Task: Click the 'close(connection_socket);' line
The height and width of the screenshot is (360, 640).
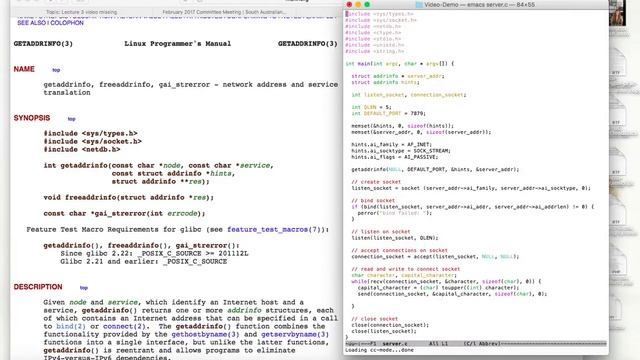Action: [x=390, y=325]
